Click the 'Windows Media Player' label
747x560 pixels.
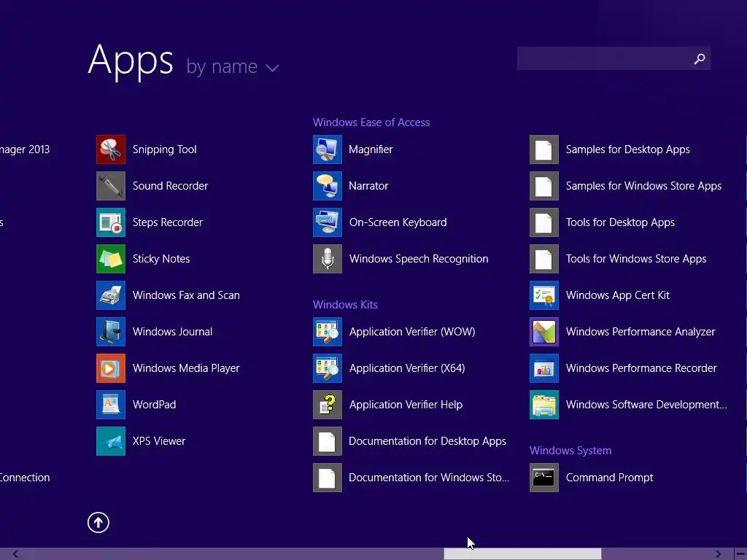pyautogui.click(x=186, y=368)
